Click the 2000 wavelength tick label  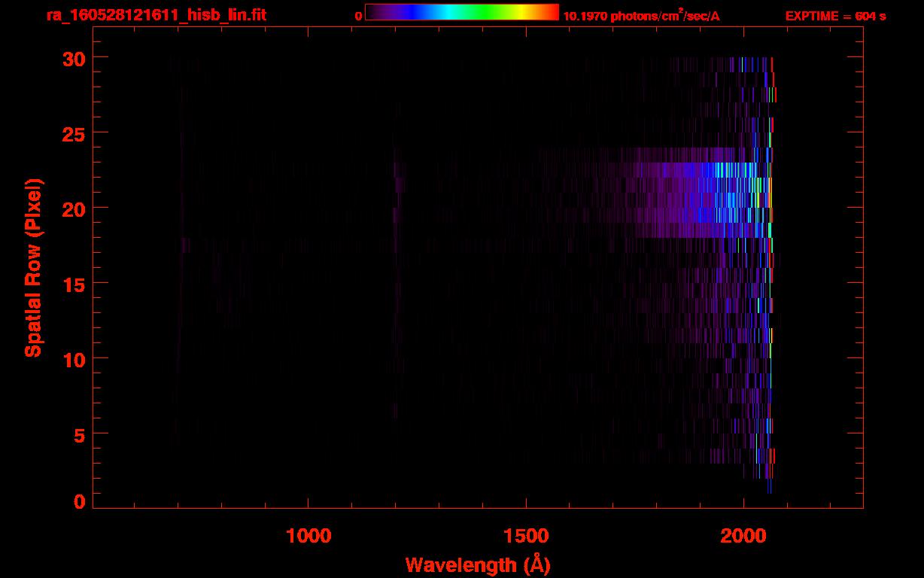pyautogui.click(x=743, y=536)
